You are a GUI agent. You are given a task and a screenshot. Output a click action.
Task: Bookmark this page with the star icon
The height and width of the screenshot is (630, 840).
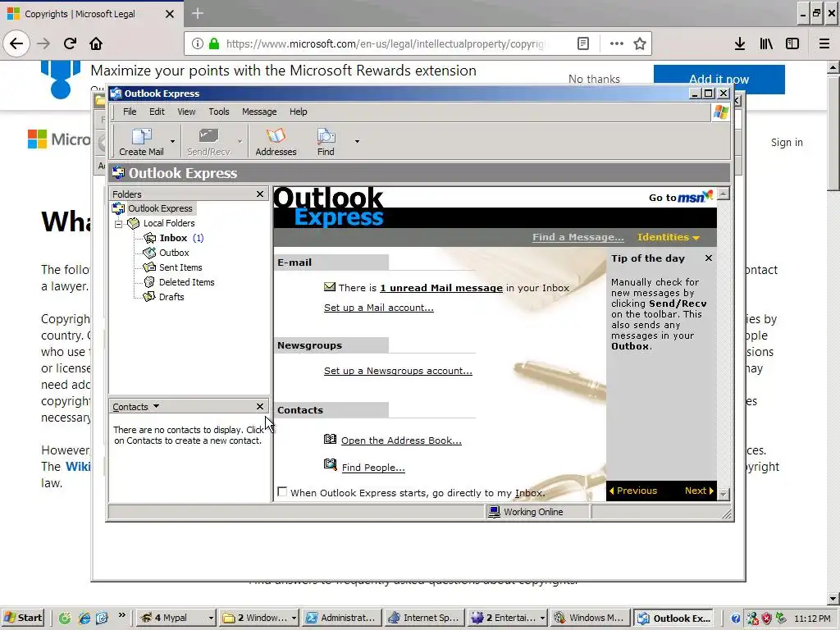(640, 44)
